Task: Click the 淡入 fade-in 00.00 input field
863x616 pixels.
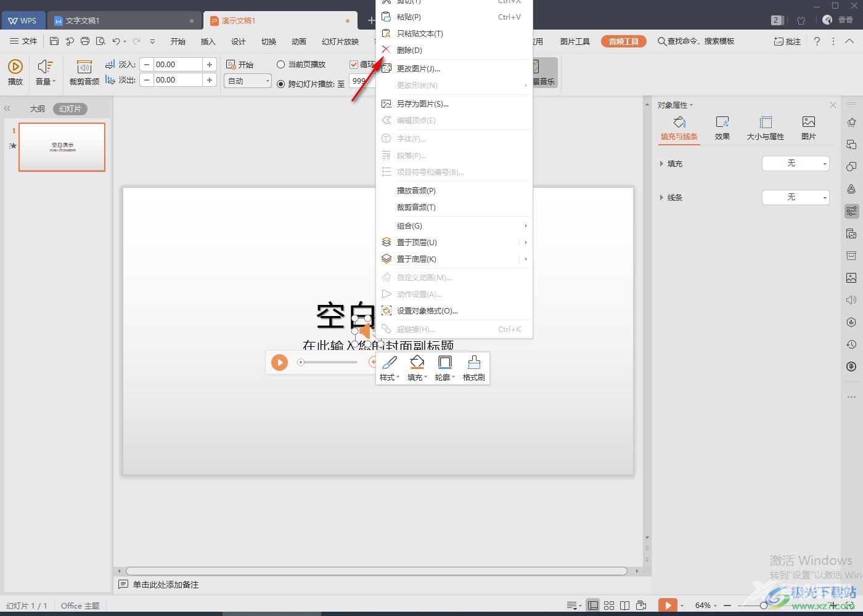Action: pyautogui.click(x=178, y=64)
